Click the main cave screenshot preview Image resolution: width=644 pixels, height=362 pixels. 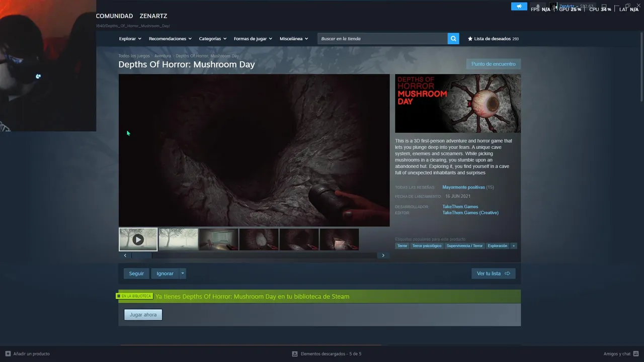click(x=254, y=150)
